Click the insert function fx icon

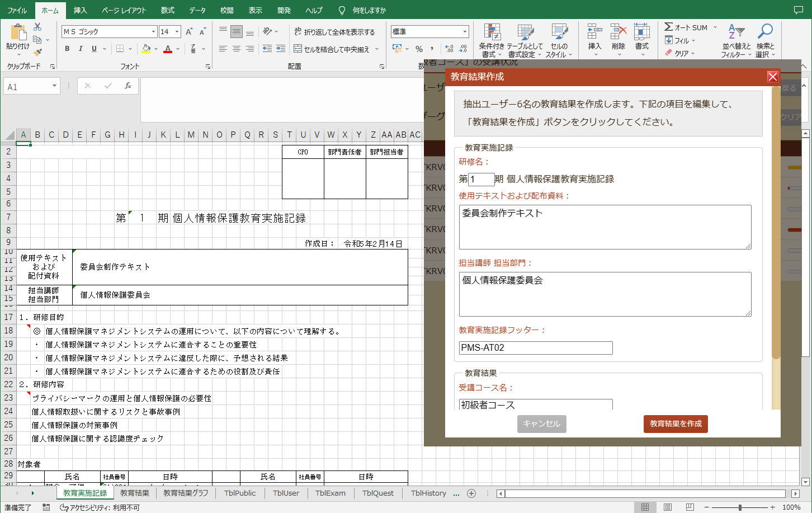pos(128,86)
